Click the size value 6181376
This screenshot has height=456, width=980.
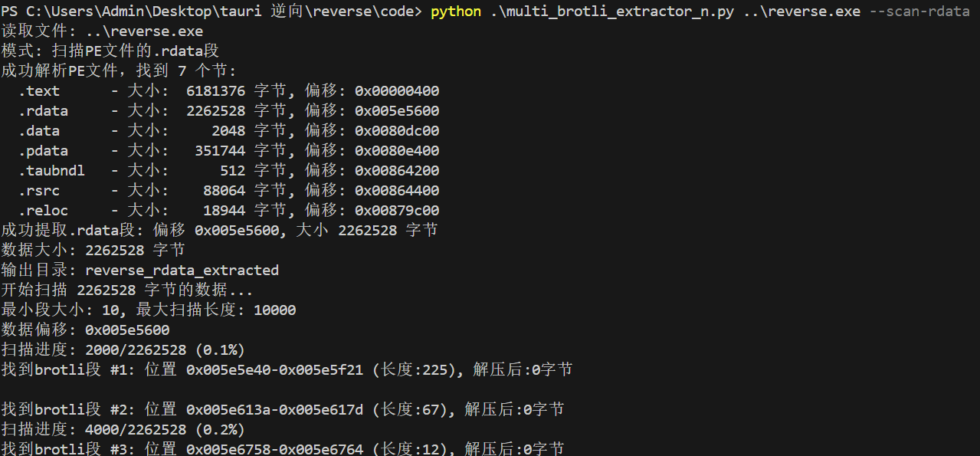(x=215, y=91)
